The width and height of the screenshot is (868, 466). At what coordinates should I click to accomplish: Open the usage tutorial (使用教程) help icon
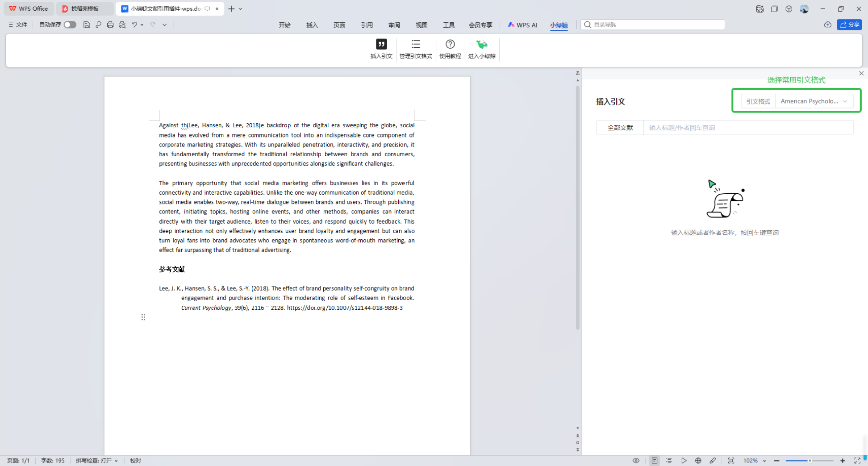click(x=450, y=44)
